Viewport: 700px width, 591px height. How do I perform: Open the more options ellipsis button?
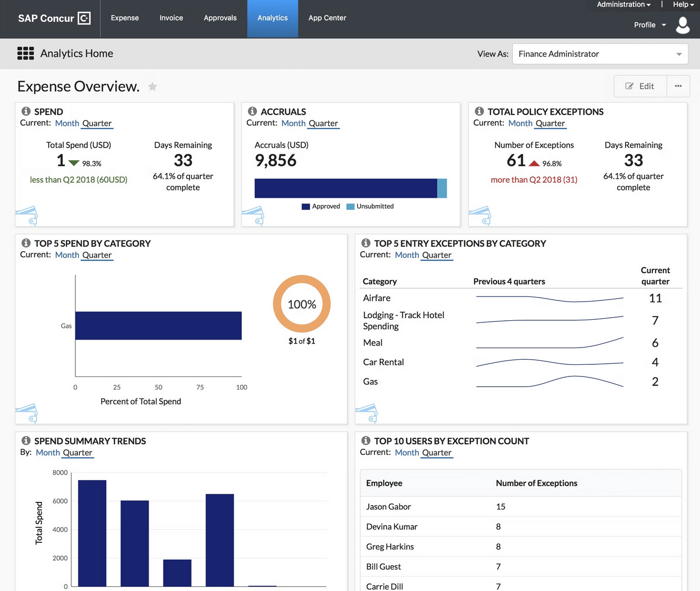678,86
